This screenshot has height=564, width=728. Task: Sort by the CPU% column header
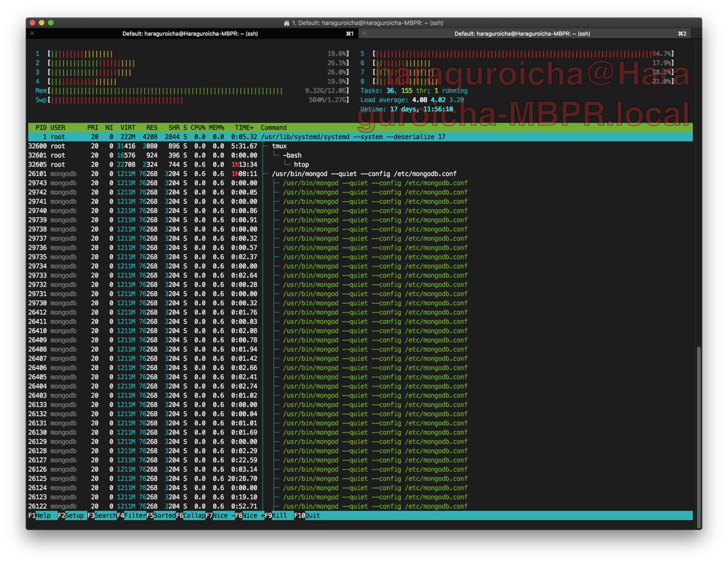(x=198, y=127)
